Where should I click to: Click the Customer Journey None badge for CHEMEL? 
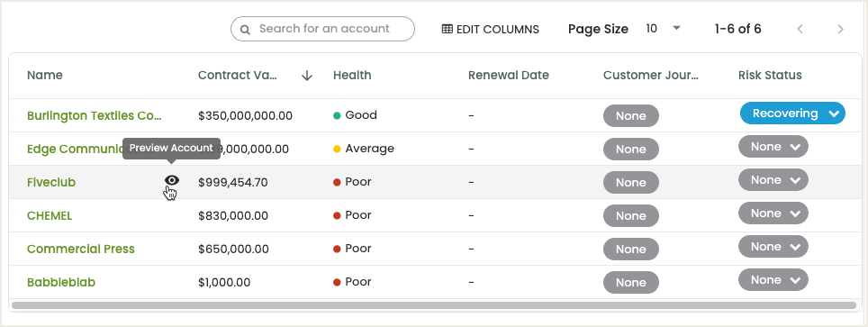point(631,215)
